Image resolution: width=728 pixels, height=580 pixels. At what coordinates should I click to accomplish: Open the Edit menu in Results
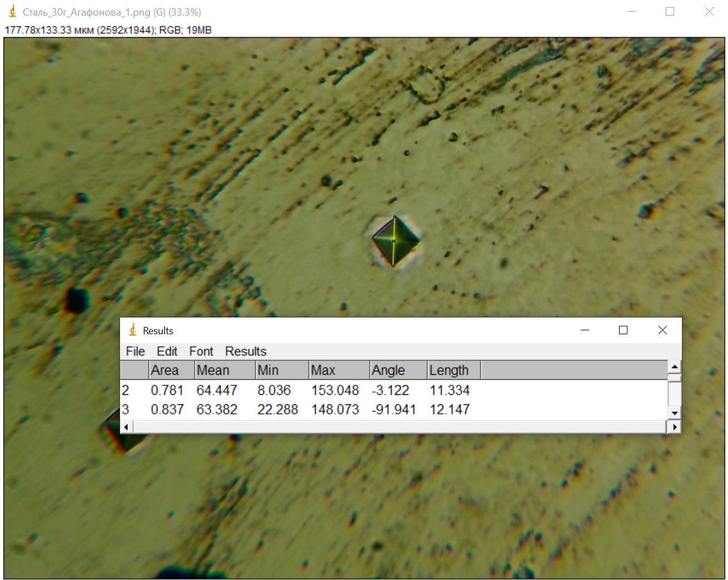coord(167,351)
